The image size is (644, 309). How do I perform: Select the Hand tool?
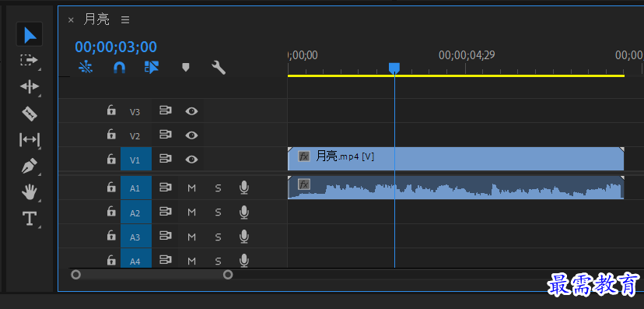30,192
